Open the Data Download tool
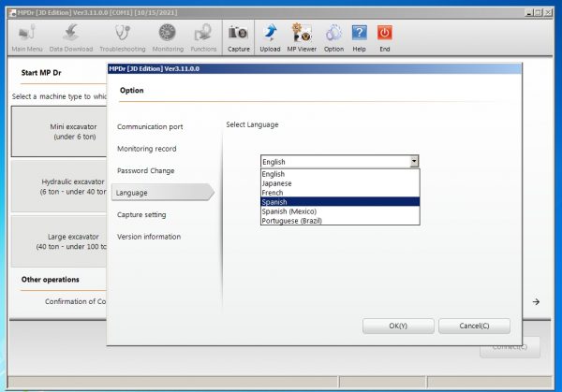 70,36
